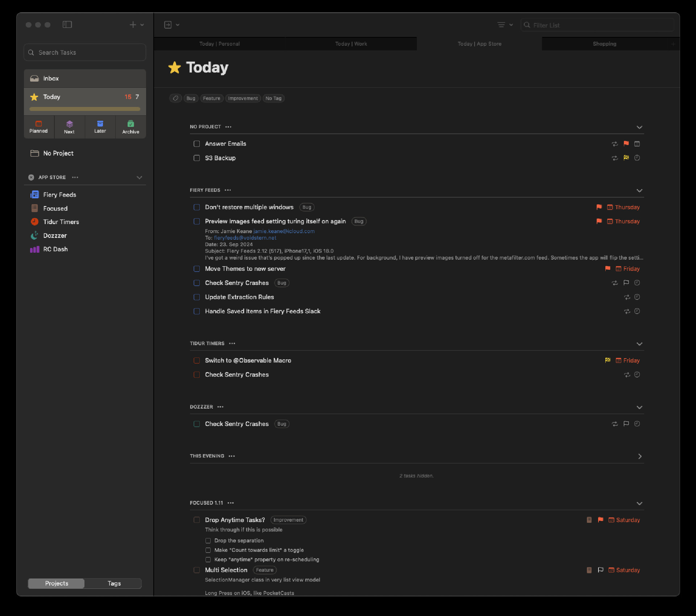Image resolution: width=696 pixels, height=616 pixels.
Task: Filter by the No Tag pill
Action: [x=273, y=98]
